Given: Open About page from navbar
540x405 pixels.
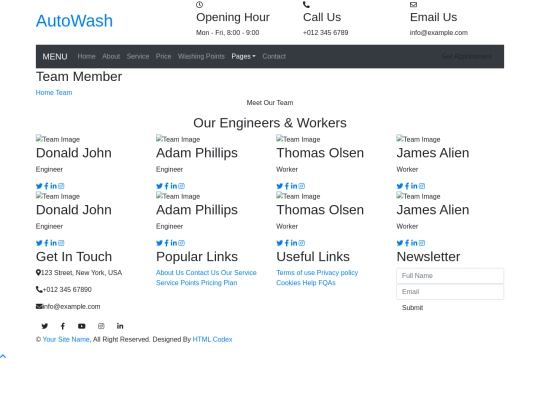Looking at the screenshot, I should tap(111, 56).
